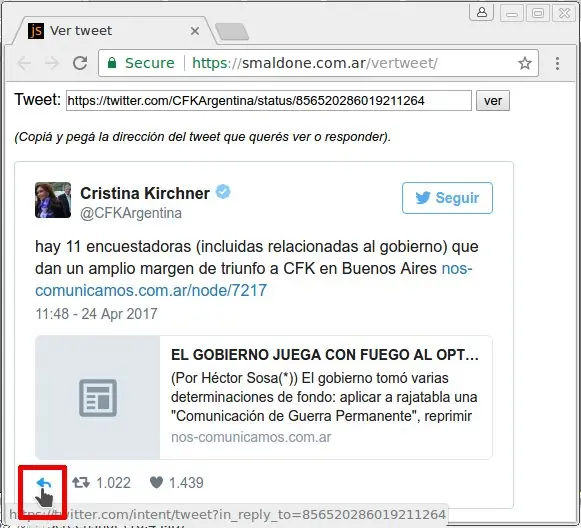The height and width of the screenshot is (528, 581).
Task: Click the Chrome user profile icon
Action: tap(482, 12)
